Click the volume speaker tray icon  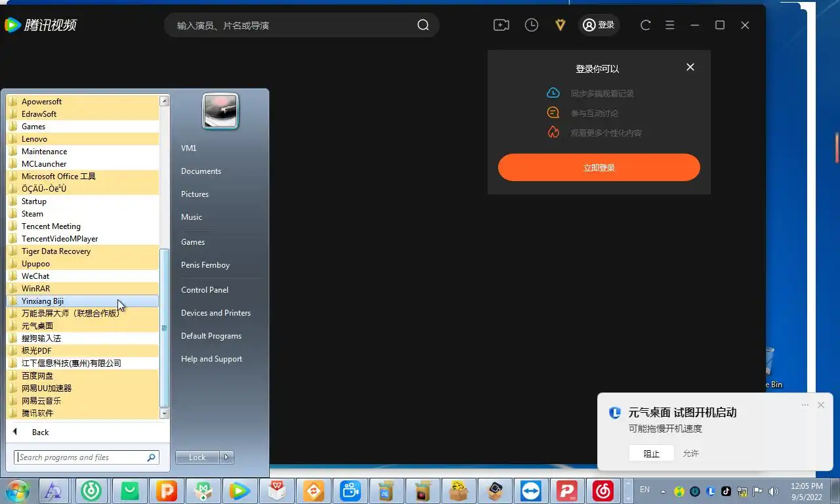click(773, 491)
